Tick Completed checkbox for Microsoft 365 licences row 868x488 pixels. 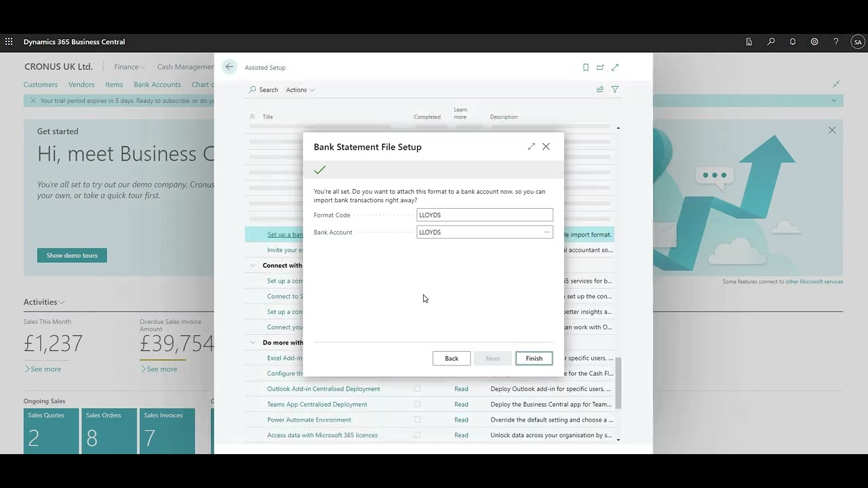[417, 435]
